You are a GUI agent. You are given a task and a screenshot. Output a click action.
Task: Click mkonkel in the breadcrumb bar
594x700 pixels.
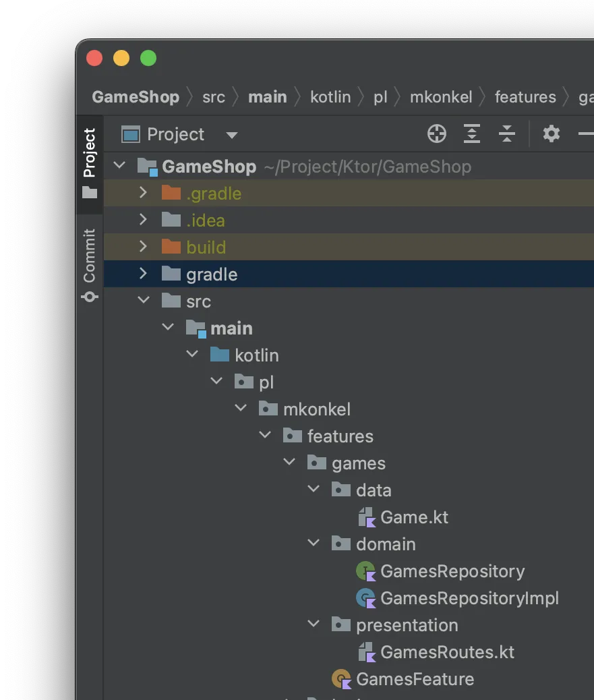pos(441,97)
